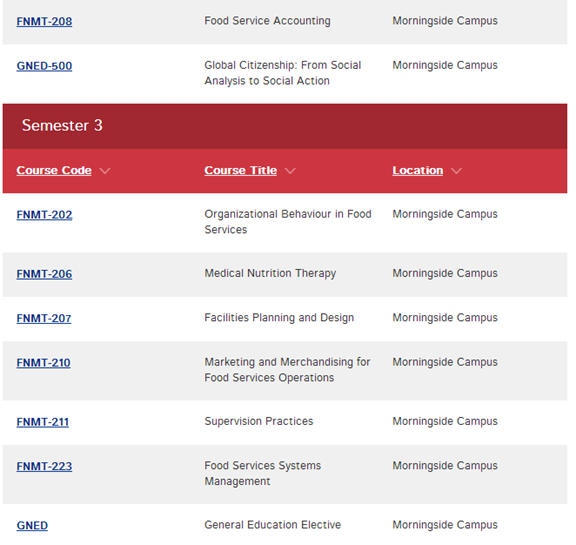This screenshot has width=576, height=545.
Task: Open the GNED elective course link
Action: tap(32, 526)
